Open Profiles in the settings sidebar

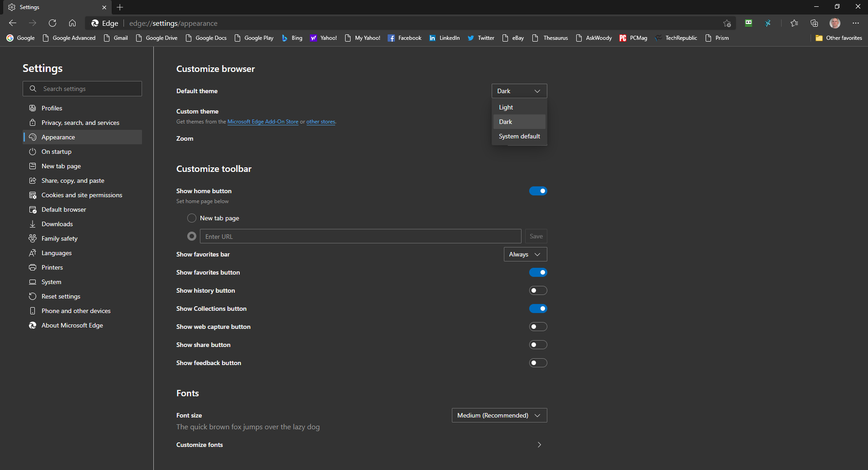coord(82,108)
